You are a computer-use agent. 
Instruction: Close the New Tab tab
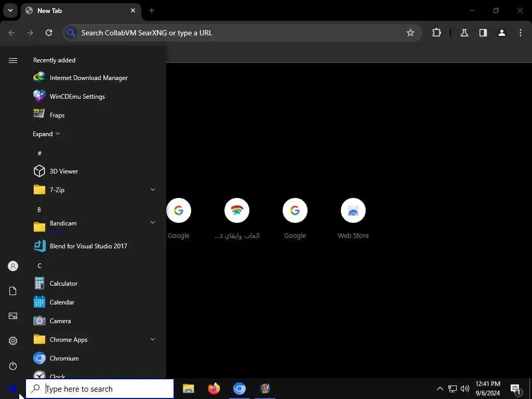(x=133, y=10)
